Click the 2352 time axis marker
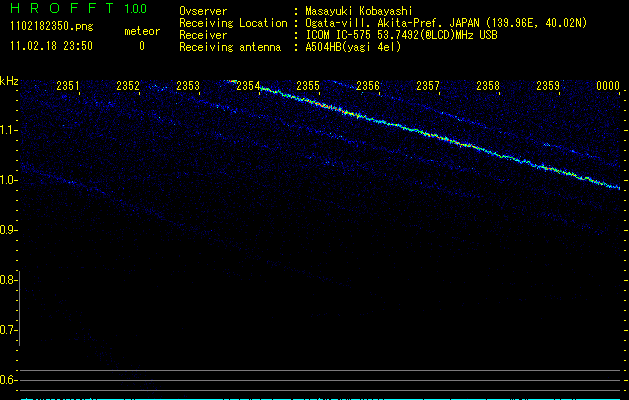 coord(128,86)
